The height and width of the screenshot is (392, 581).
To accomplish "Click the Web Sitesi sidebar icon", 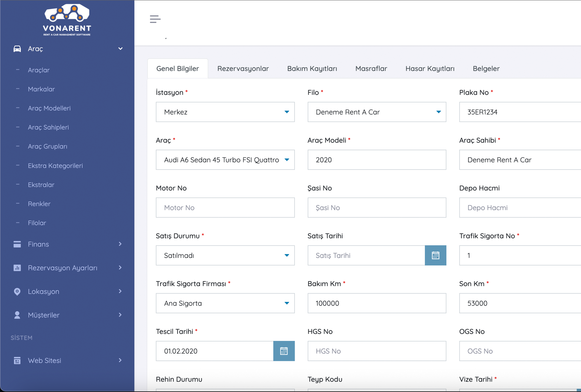I will pyautogui.click(x=17, y=360).
